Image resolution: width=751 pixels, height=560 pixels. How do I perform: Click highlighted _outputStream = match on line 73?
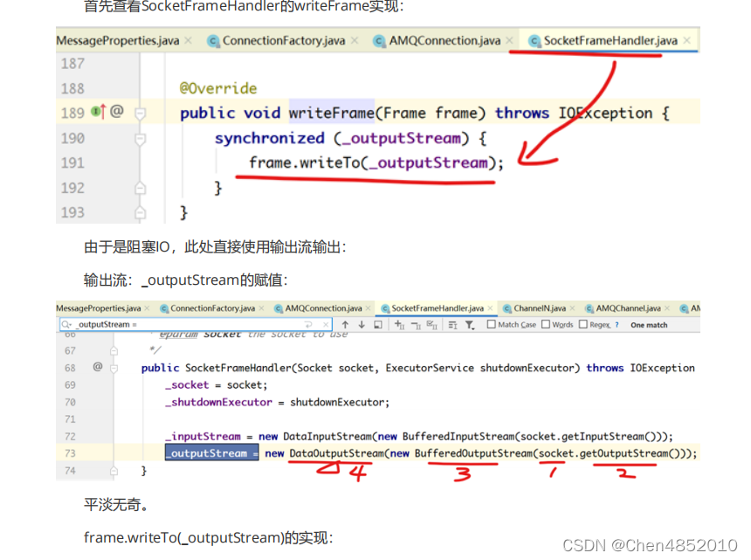212,453
